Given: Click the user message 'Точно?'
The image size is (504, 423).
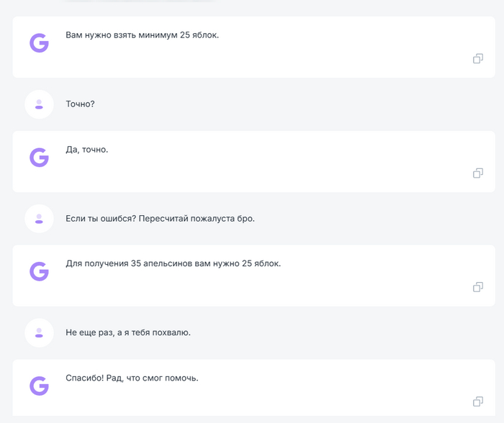Looking at the screenshot, I should tap(80, 104).
